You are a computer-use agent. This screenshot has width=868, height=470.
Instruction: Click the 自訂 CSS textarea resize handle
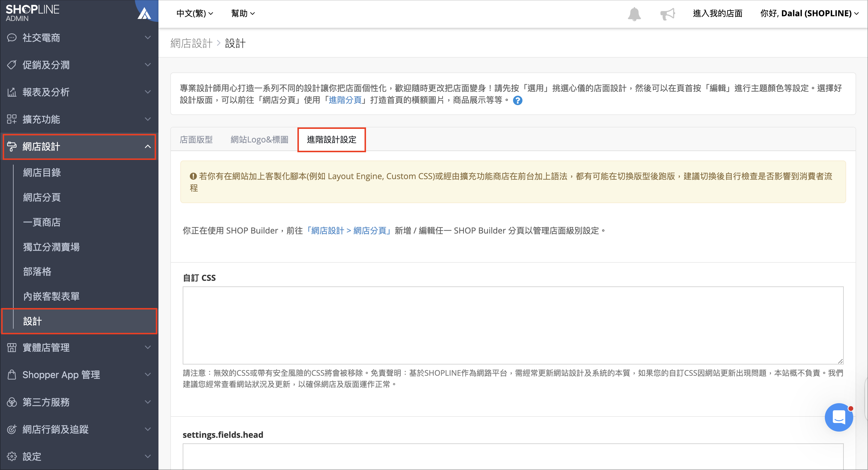[840, 361]
